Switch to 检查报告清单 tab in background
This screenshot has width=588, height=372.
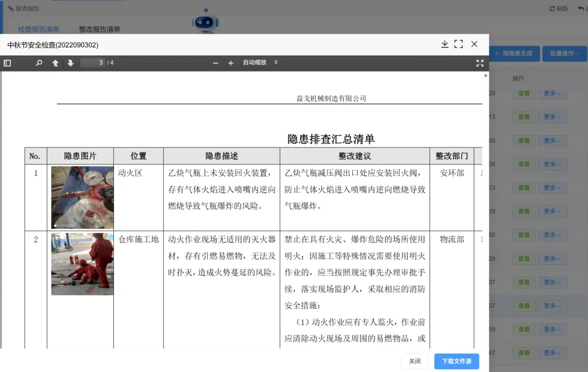point(39,29)
